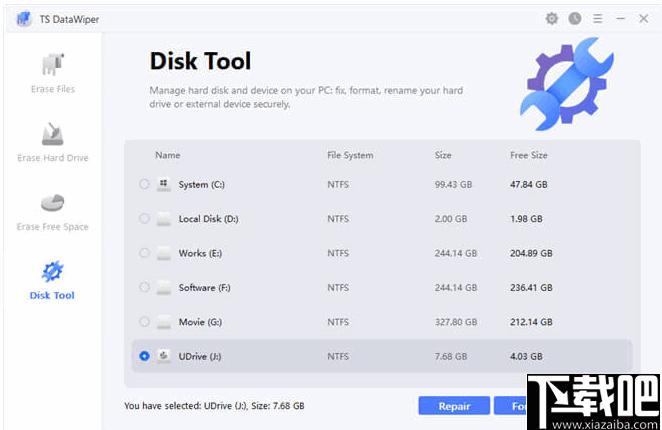Minimize the TS DataWiper window
Screen dimensions: 662x430
pos(621,19)
